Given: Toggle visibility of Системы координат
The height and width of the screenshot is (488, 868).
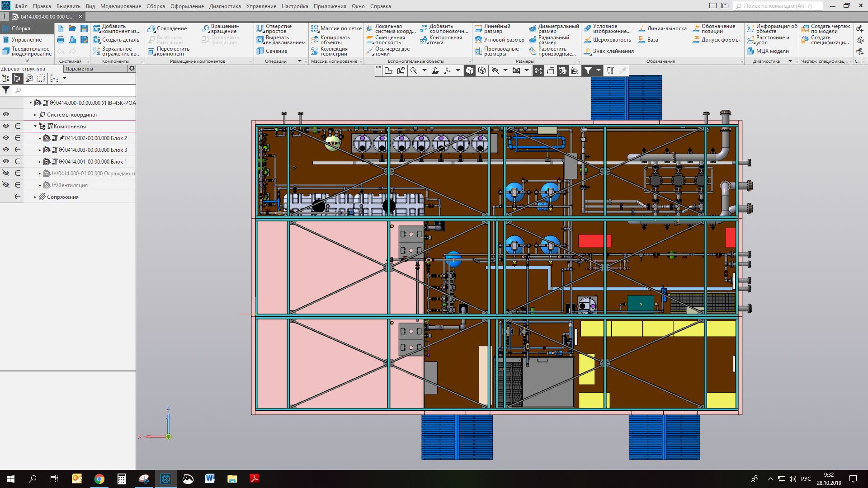Looking at the screenshot, I should coord(6,114).
